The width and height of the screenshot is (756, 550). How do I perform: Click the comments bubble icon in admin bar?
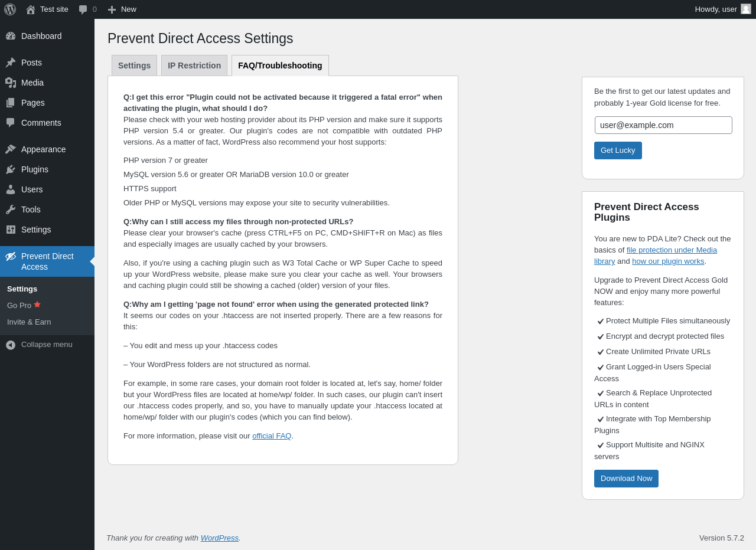click(83, 9)
